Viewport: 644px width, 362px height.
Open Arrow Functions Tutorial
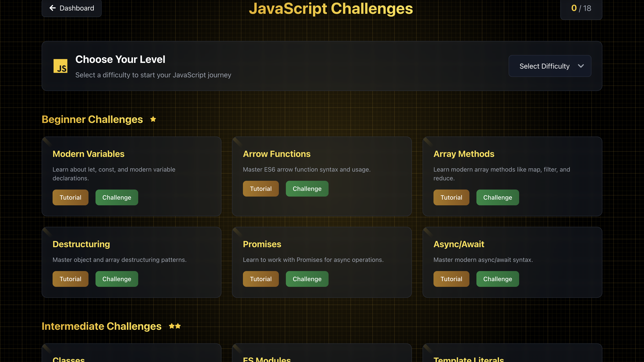pyautogui.click(x=260, y=189)
